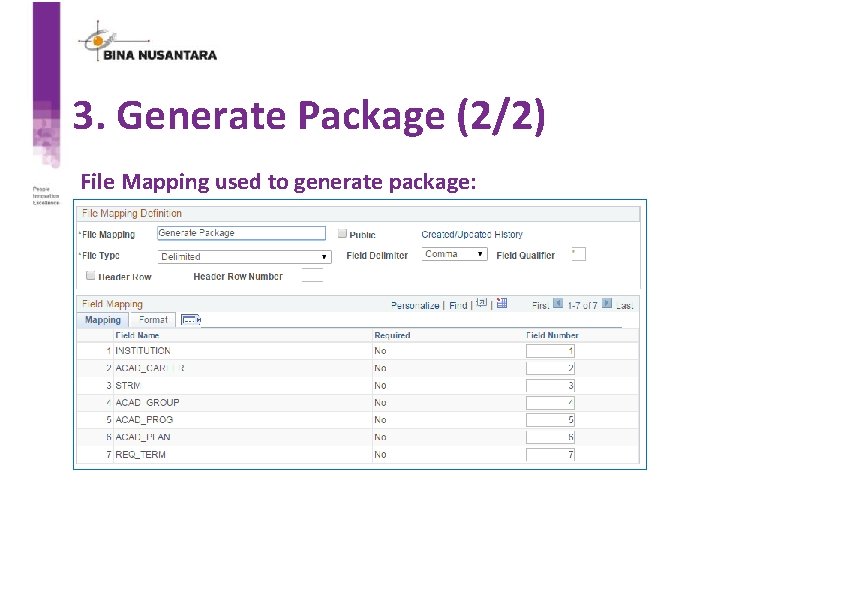Edit the File Mapping name field
This screenshot has height=596, width=842.
241,233
